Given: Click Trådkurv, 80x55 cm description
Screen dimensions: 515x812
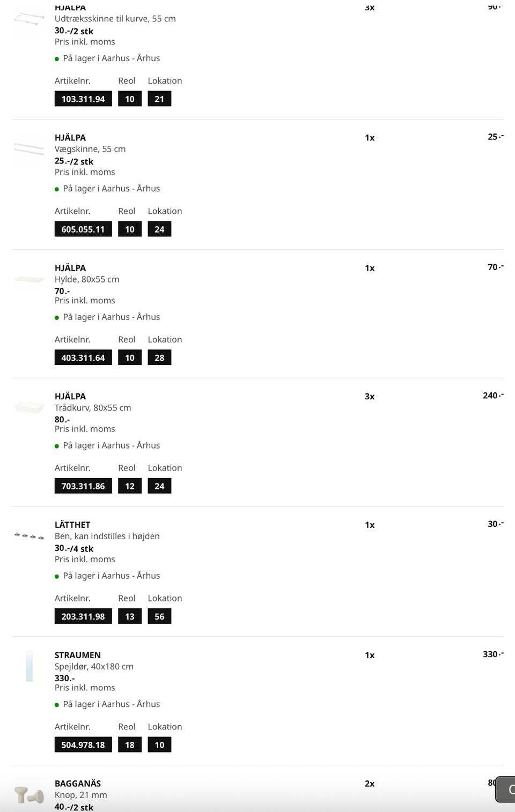Looking at the screenshot, I should (x=93, y=408).
